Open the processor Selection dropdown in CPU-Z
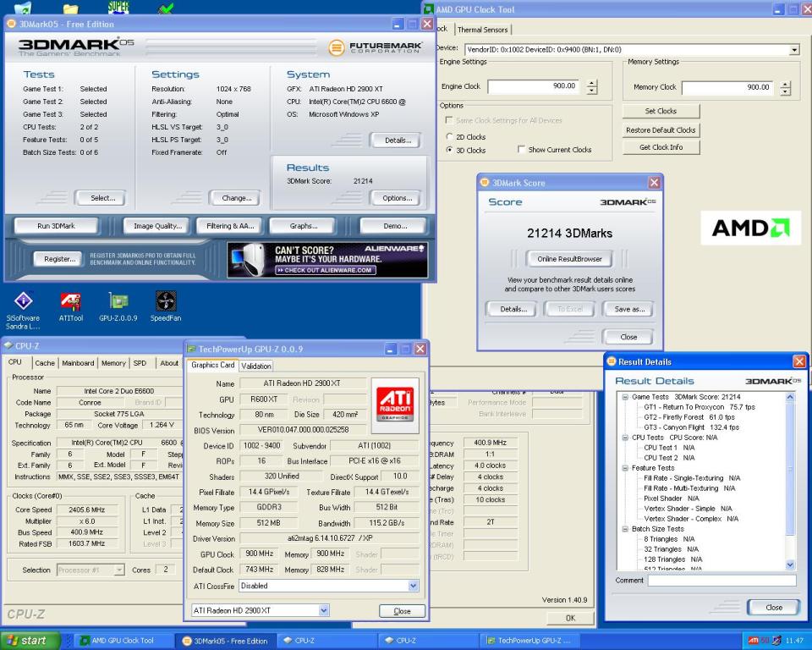This screenshot has width=812, height=650. [x=119, y=570]
